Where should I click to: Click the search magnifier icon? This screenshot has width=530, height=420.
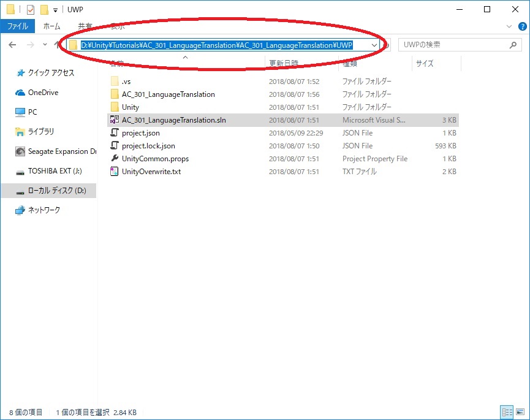513,45
